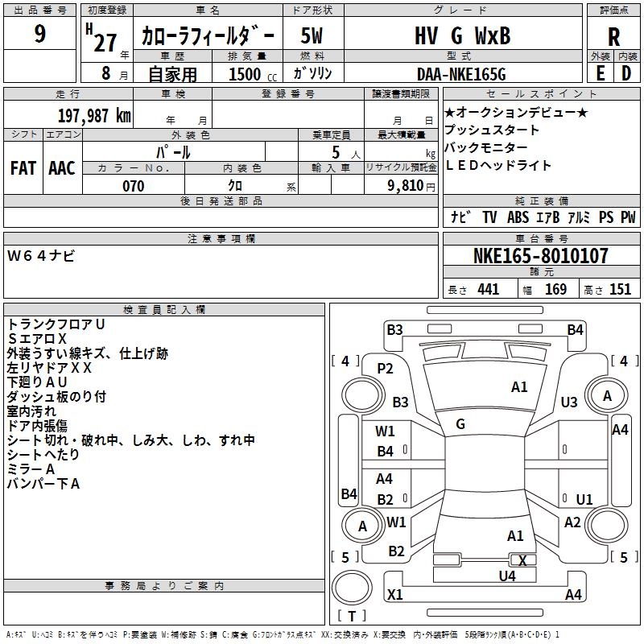Select the ナビ equipment label
This screenshot has width=644, height=644.
point(460,217)
